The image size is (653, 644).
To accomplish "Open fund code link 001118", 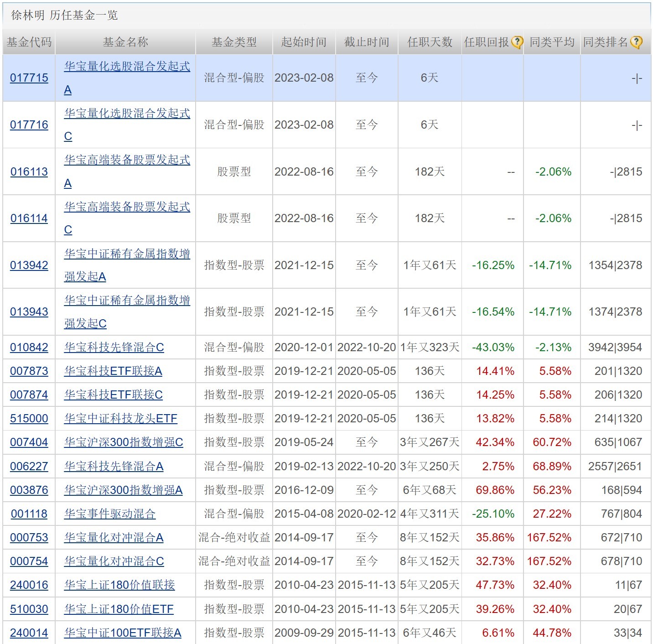I will pos(29,514).
